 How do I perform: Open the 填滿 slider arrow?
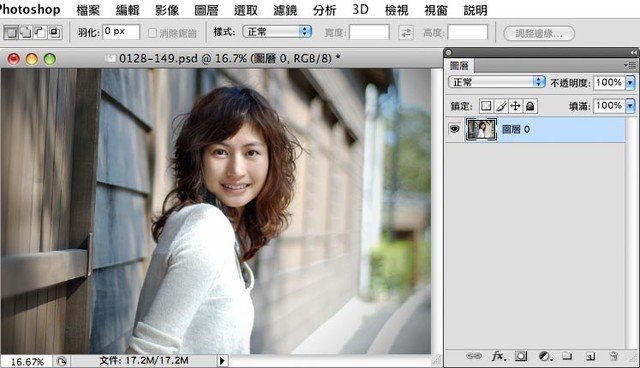[x=630, y=106]
